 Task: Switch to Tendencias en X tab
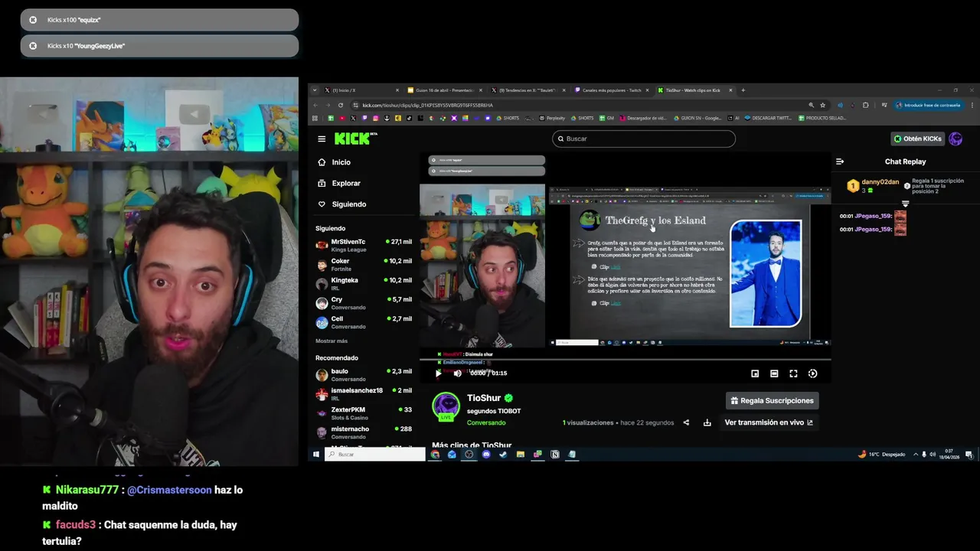point(528,90)
